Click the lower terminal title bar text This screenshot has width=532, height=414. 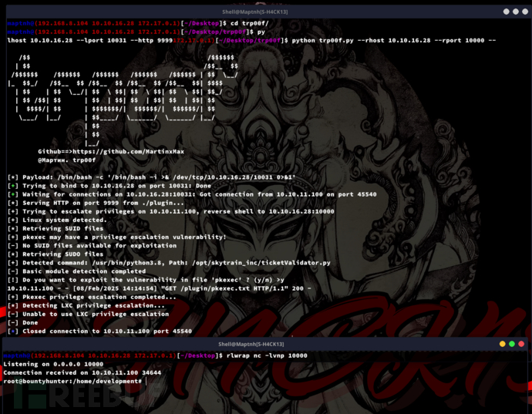pos(251,344)
